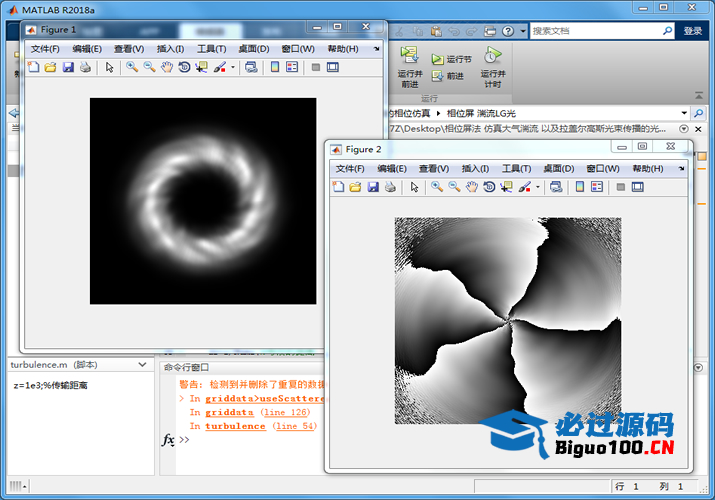This screenshot has width=715, height=500.
Task: Click Print icon in Figure 2 toolbar
Action: [390, 187]
